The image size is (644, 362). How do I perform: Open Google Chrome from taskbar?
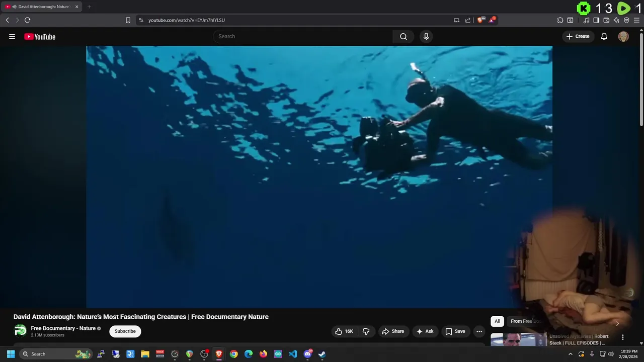coord(233,354)
